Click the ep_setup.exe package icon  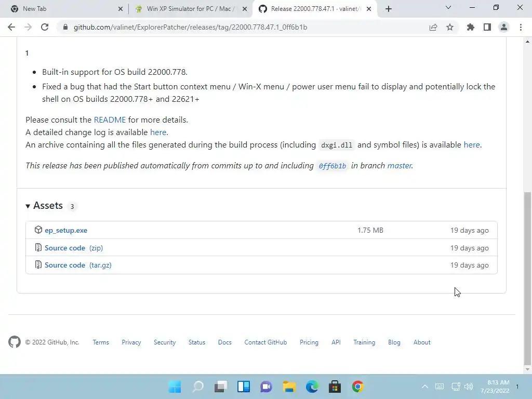click(38, 230)
